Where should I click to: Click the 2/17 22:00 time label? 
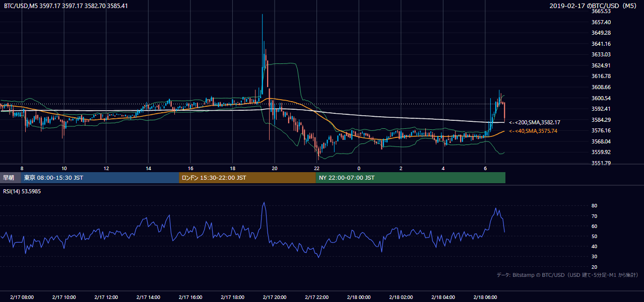[316, 297]
